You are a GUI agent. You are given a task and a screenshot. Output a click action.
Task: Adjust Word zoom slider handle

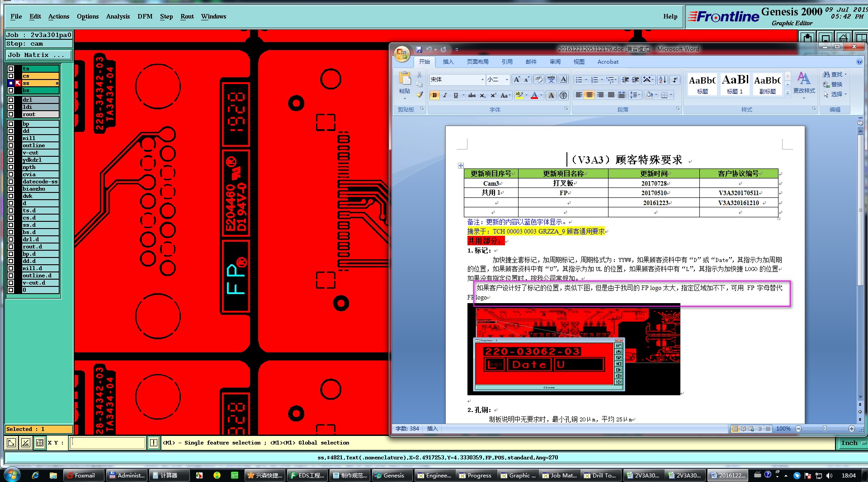click(825, 429)
